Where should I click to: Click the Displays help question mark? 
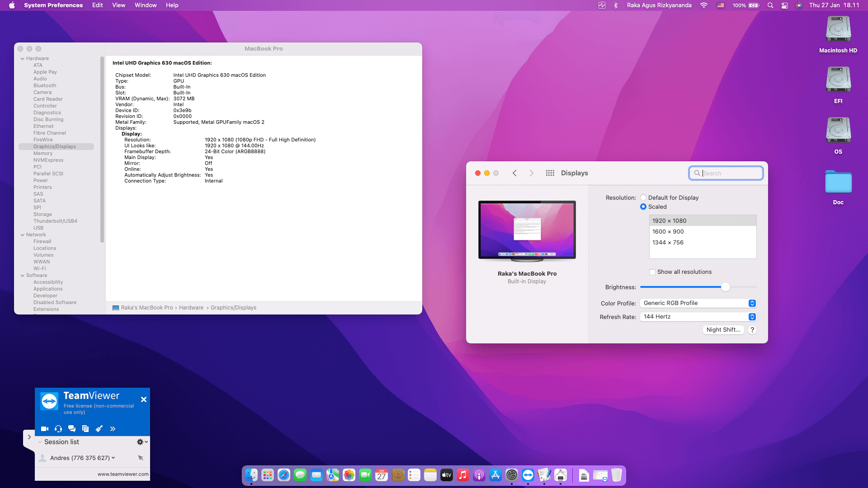pyautogui.click(x=752, y=330)
